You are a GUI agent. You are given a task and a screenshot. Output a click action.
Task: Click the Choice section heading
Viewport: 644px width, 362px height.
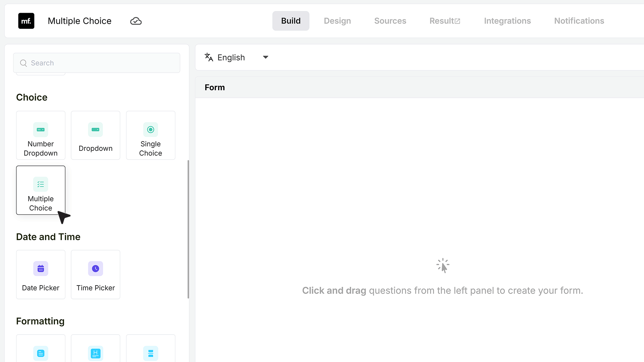pyautogui.click(x=32, y=97)
